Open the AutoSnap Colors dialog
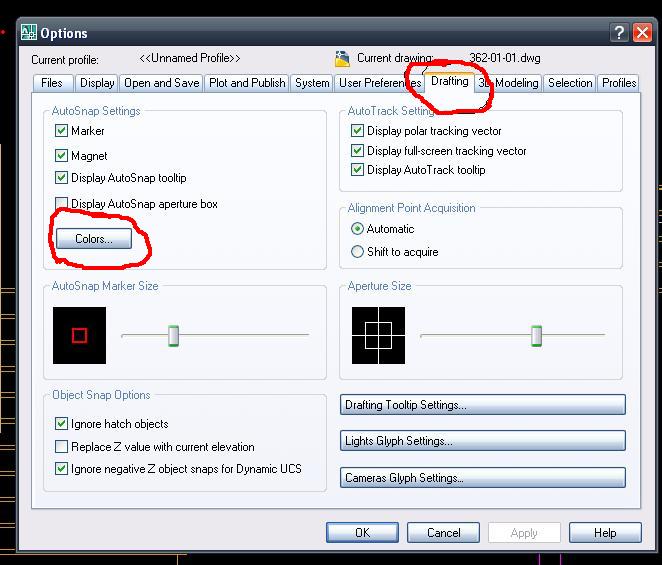 (x=94, y=239)
